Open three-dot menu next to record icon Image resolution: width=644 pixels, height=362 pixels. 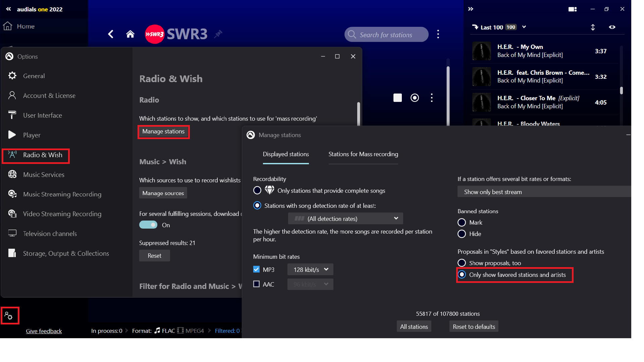pos(432,98)
